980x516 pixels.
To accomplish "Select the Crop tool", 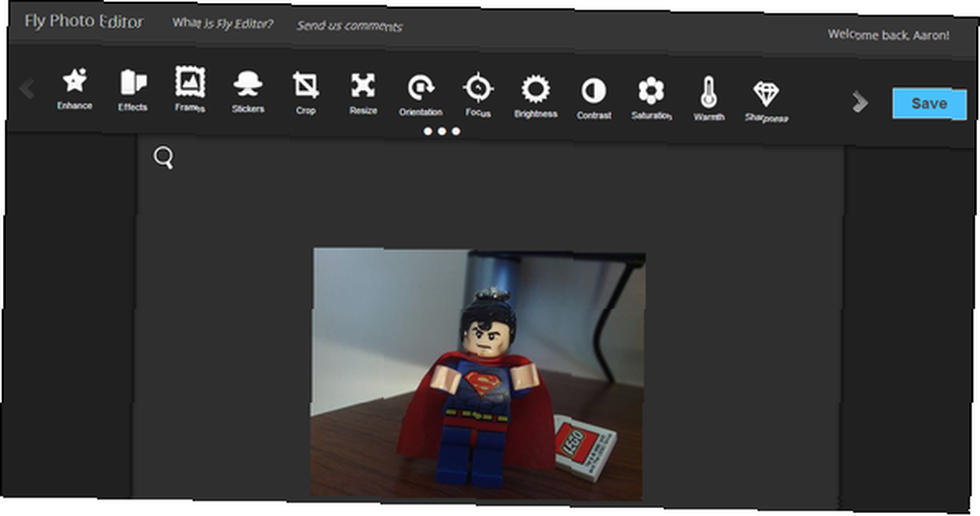I will tap(306, 93).
